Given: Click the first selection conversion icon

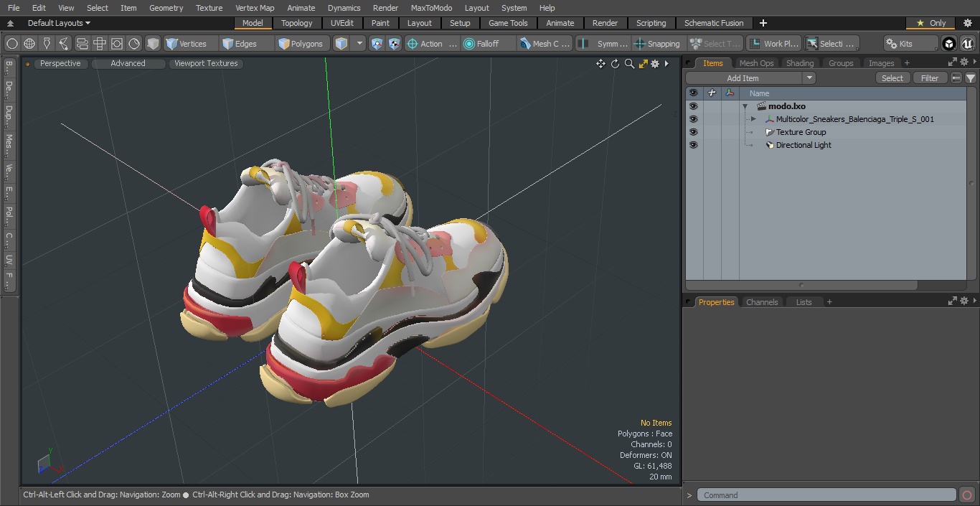Looking at the screenshot, I should (x=377, y=44).
